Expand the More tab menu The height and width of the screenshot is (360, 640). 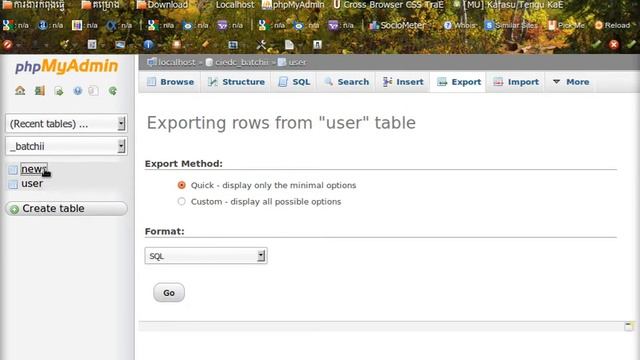tap(571, 82)
